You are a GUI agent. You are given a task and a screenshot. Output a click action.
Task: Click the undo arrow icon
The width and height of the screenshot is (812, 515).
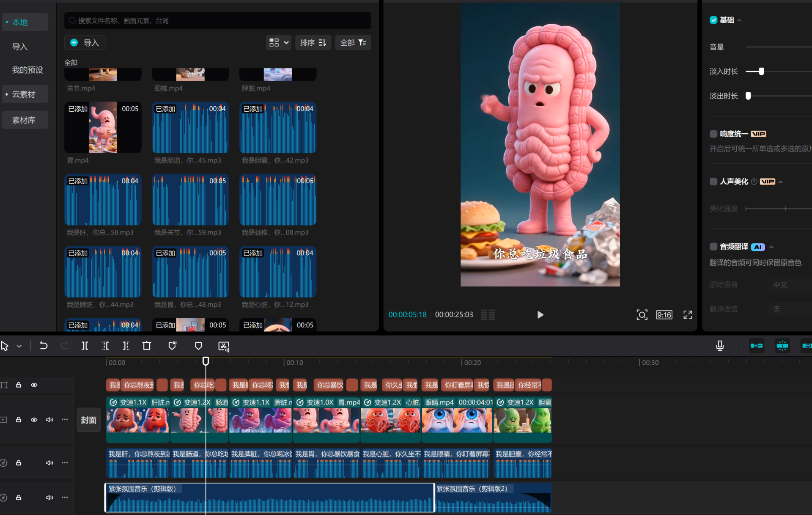pos(44,346)
